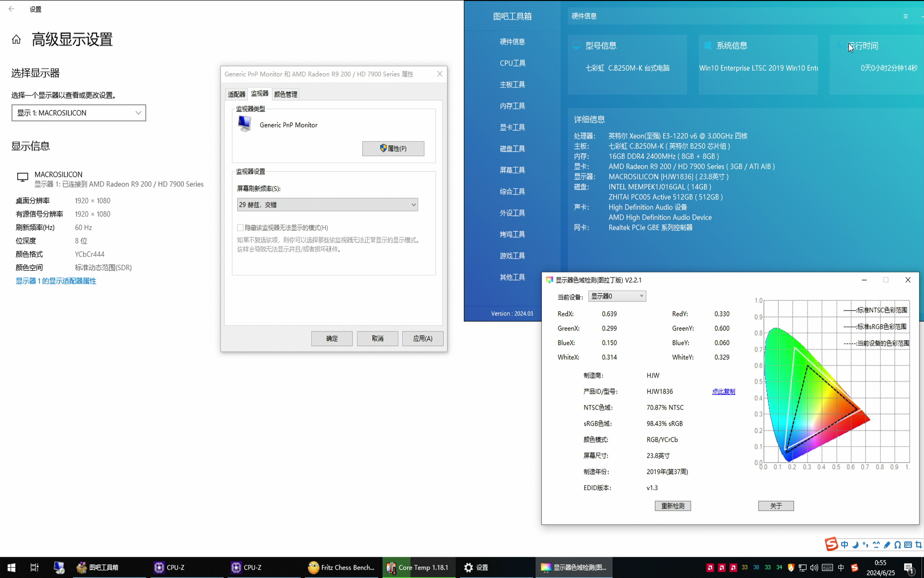Click the 点此复制 link
Viewport: 924px width, 578px height.
coord(723,392)
